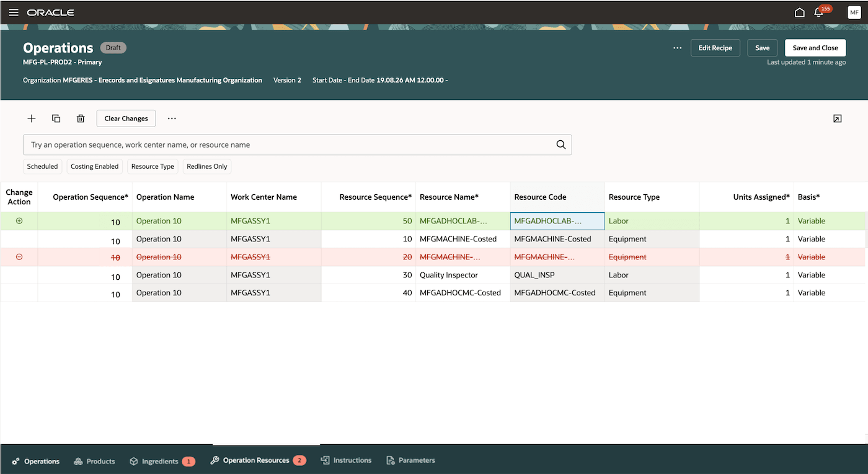Open header more actions ellipsis menu

click(678, 48)
